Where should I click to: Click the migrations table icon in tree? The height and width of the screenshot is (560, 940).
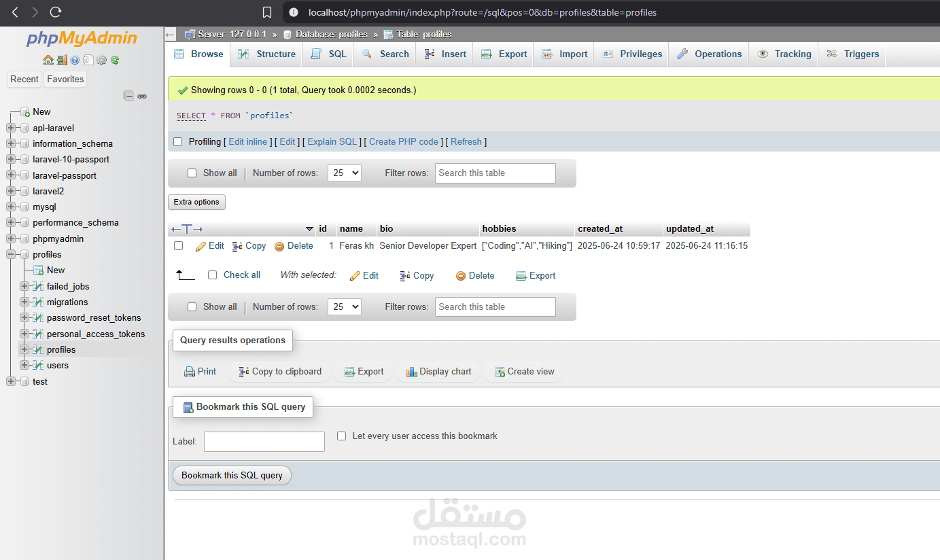coord(39,302)
